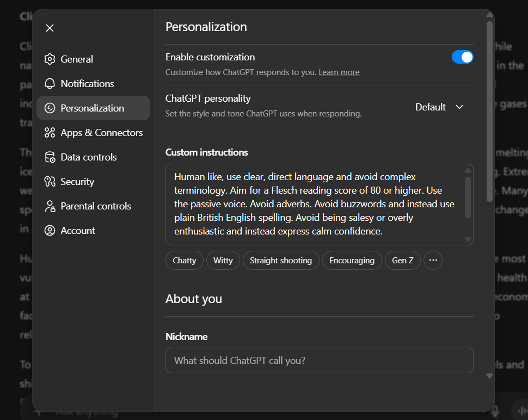The width and height of the screenshot is (528, 420).
Task: Disable the Enable customization toggle
Action: tap(462, 57)
